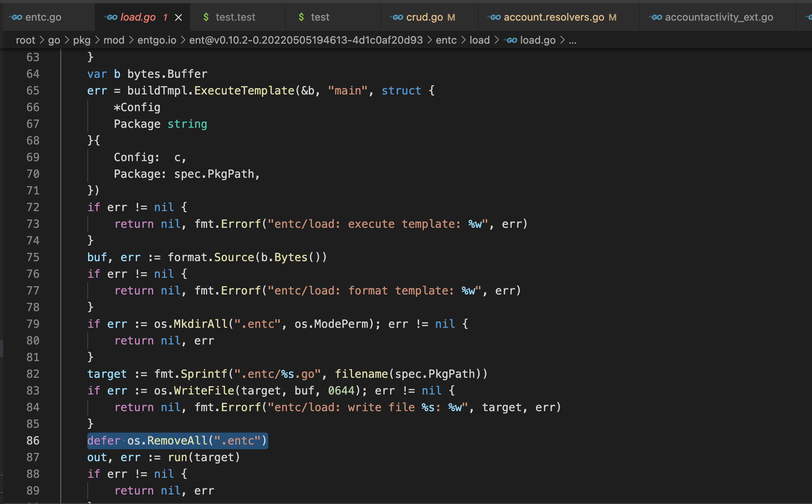Viewport: 812px width, 504px height.
Task: Switch to accountactivity_ext.go tab
Action: click(x=719, y=17)
